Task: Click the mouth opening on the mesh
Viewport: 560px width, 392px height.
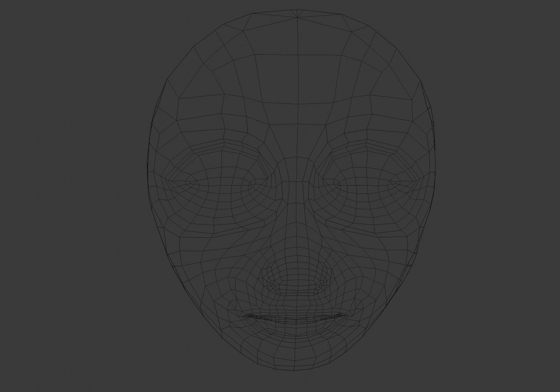Action: click(x=296, y=319)
